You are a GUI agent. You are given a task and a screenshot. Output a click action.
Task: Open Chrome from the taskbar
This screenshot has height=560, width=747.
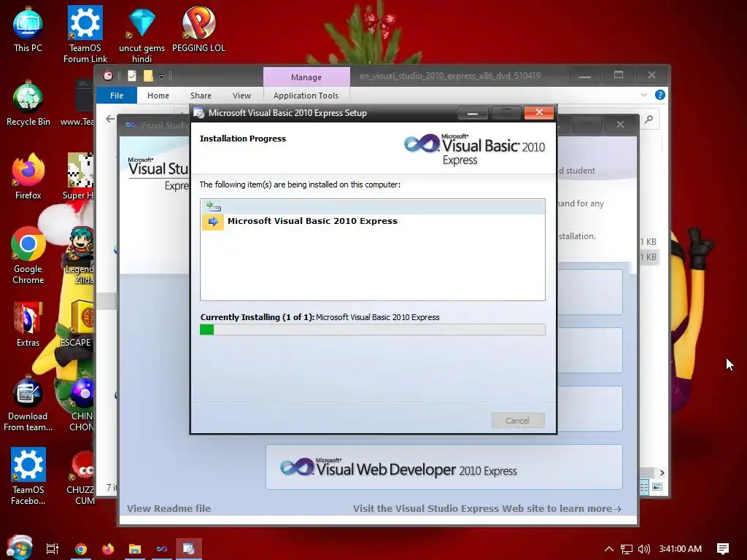tap(81, 549)
